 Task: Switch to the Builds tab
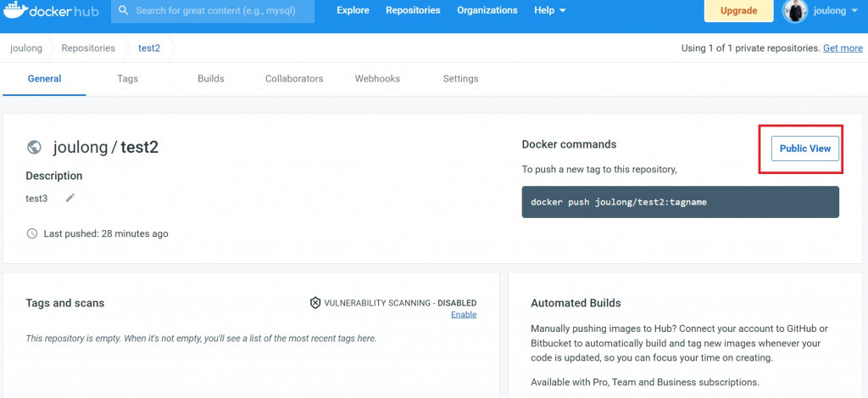[x=211, y=79]
